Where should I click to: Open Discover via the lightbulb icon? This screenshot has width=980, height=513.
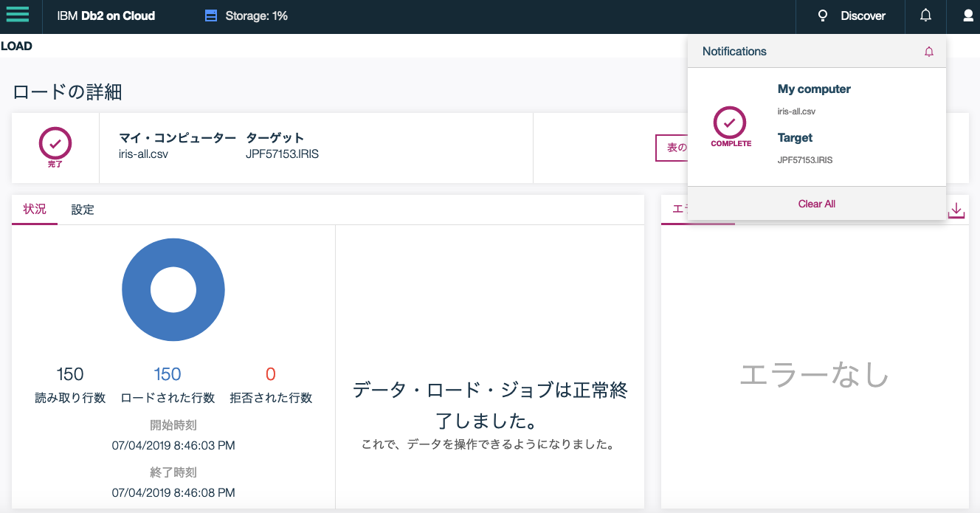pyautogui.click(x=822, y=15)
